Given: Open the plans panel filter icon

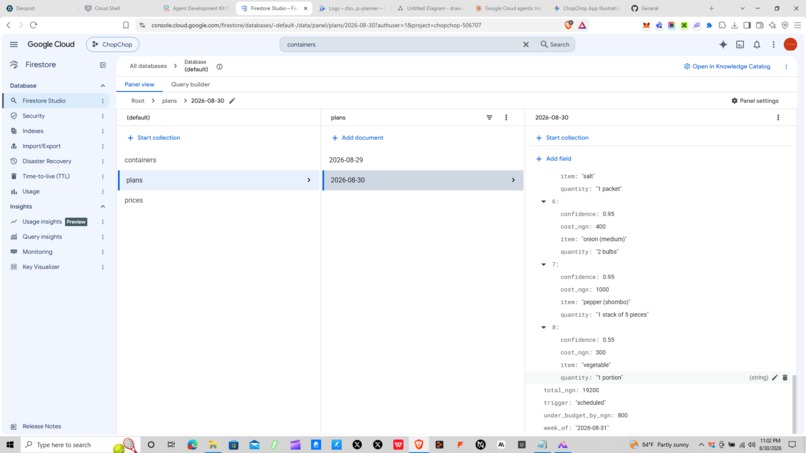Looking at the screenshot, I should (489, 118).
